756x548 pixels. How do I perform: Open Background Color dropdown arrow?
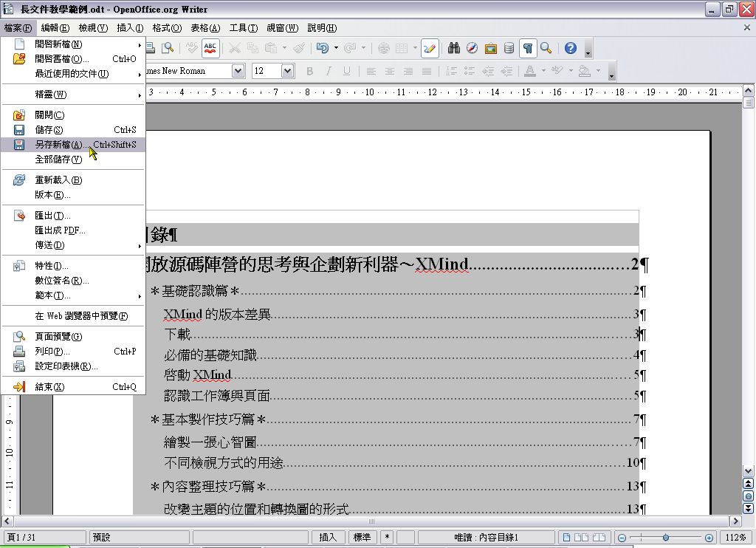pyautogui.click(x=598, y=71)
